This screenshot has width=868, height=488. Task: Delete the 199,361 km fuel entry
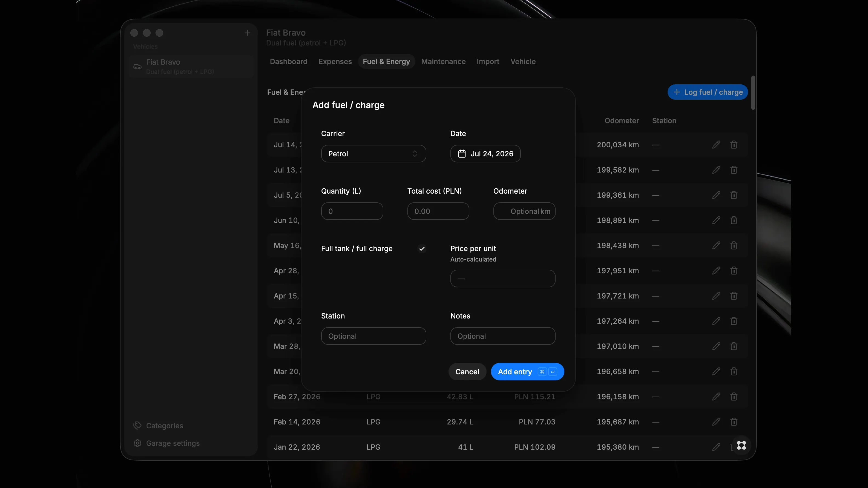pyautogui.click(x=734, y=195)
